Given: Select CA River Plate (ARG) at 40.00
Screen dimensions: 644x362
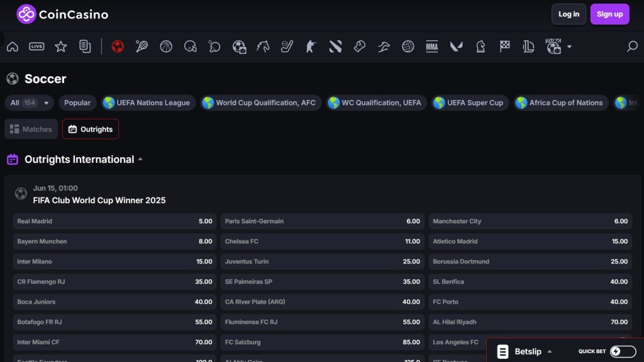Looking at the screenshot, I should (323, 302).
